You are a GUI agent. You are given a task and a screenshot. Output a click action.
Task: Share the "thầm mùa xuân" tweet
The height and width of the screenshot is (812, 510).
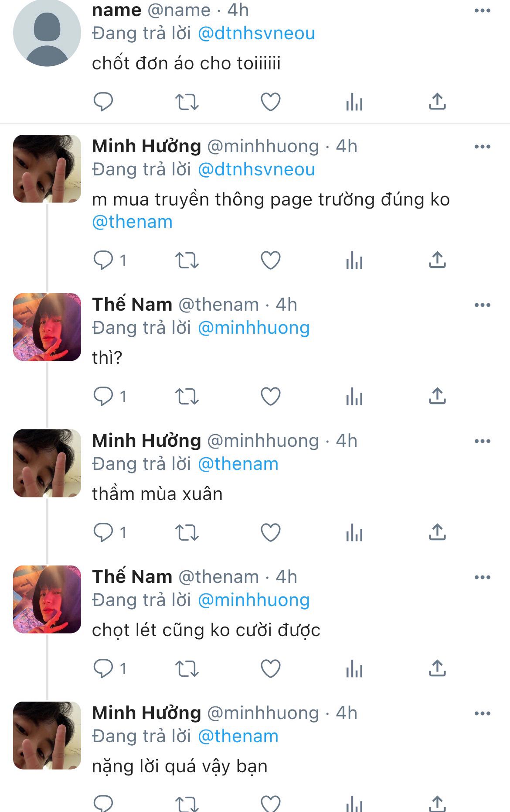coord(437,533)
